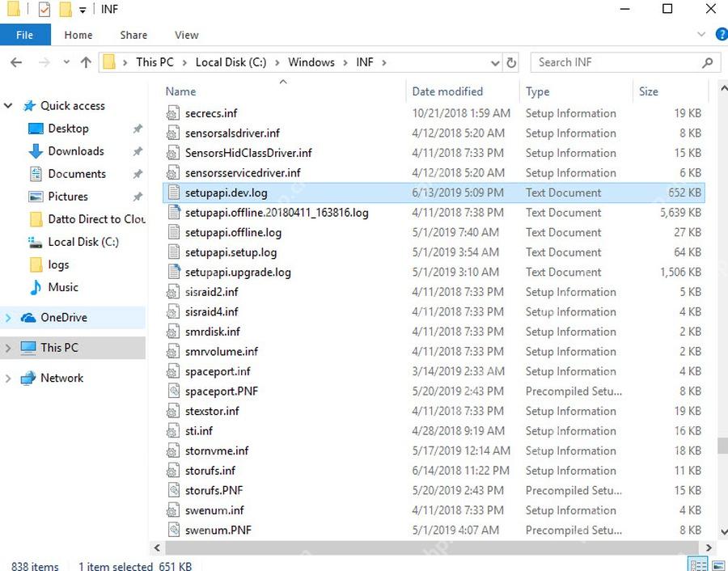Click the This PC monitor icon
The height and width of the screenshot is (571, 728).
(28, 348)
